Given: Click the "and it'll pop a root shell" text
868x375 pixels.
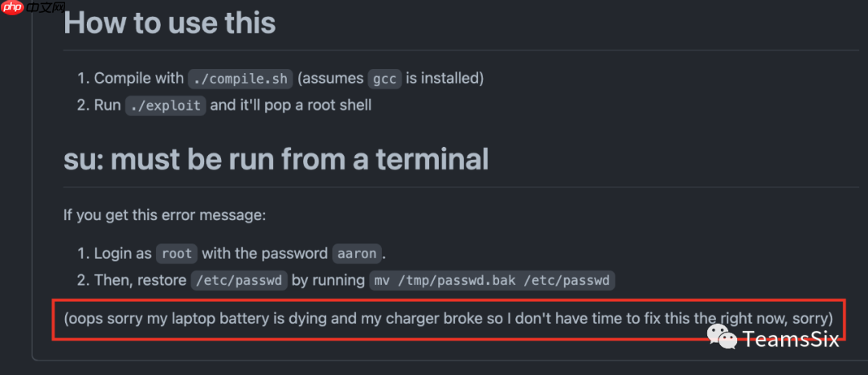Looking at the screenshot, I should pos(291,105).
